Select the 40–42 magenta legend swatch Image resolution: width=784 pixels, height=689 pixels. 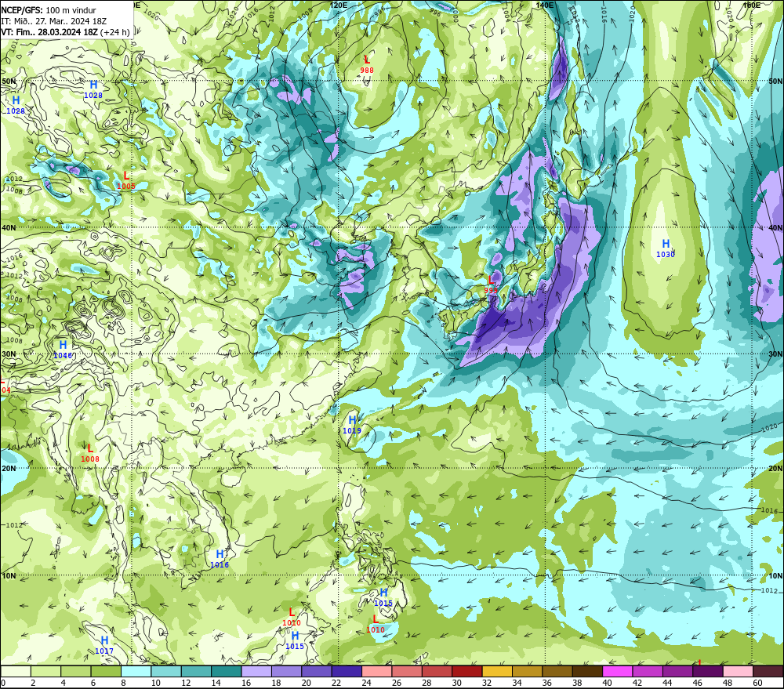tap(618, 671)
